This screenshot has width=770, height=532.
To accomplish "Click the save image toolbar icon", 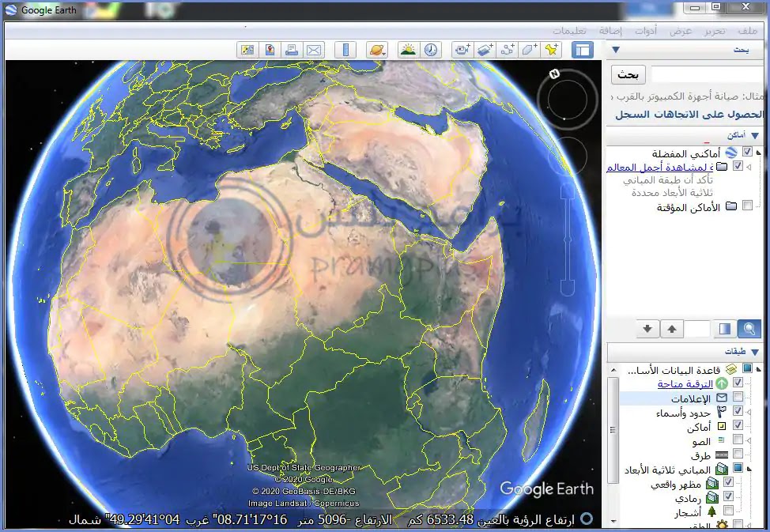I will click(247, 50).
